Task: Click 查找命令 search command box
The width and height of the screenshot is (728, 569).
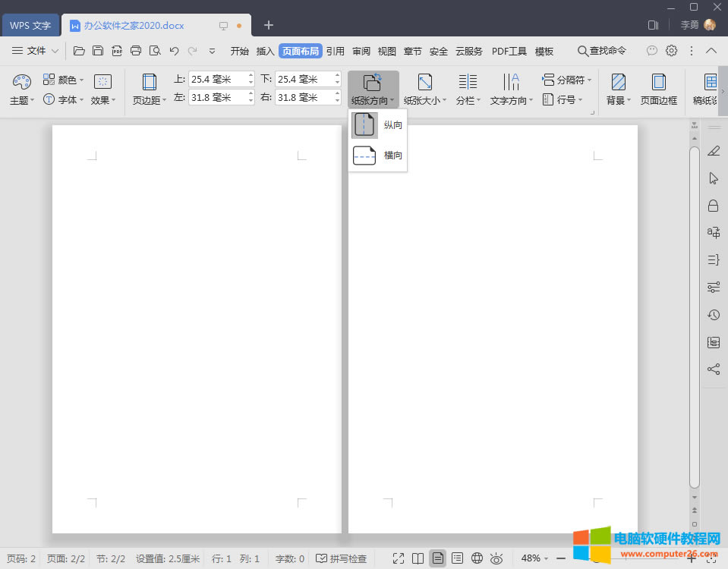Action: pos(602,51)
